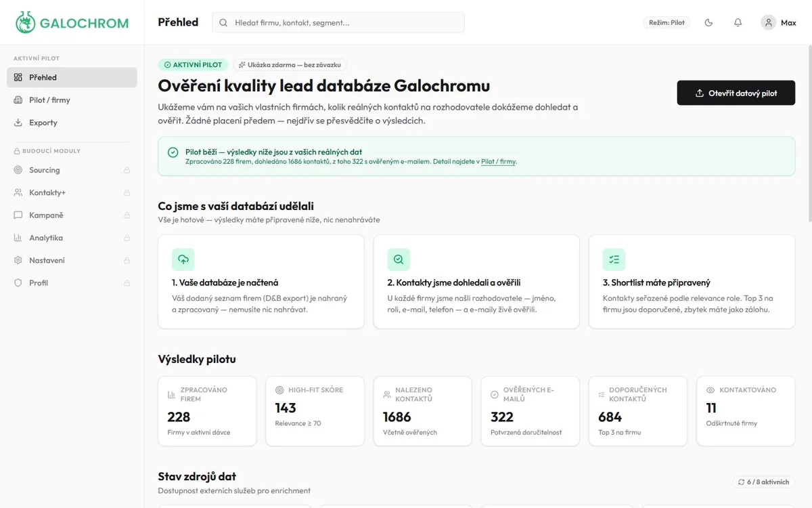Click the eye icon in Kontaktováno
The image size is (812, 508).
tap(710, 390)
